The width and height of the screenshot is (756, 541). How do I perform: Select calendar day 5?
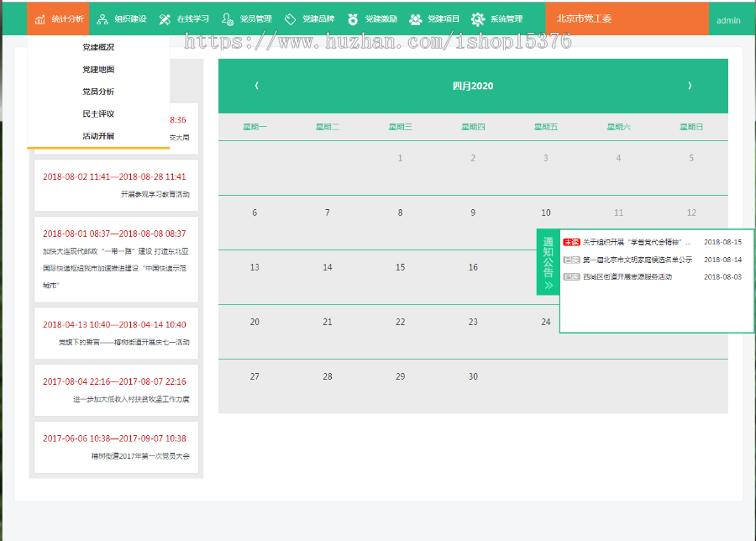coord(691,158)
